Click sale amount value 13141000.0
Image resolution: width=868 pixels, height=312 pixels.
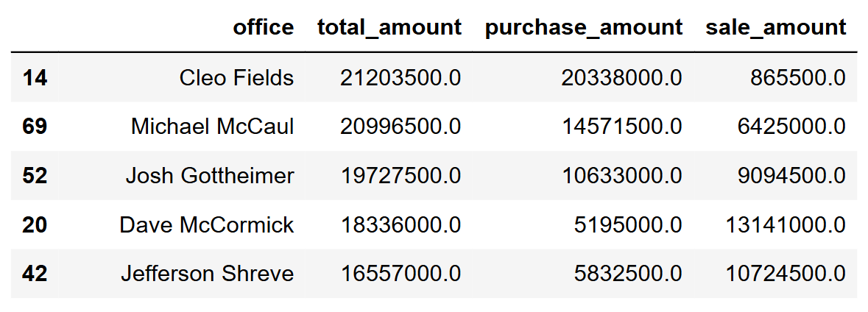[786, 224]
